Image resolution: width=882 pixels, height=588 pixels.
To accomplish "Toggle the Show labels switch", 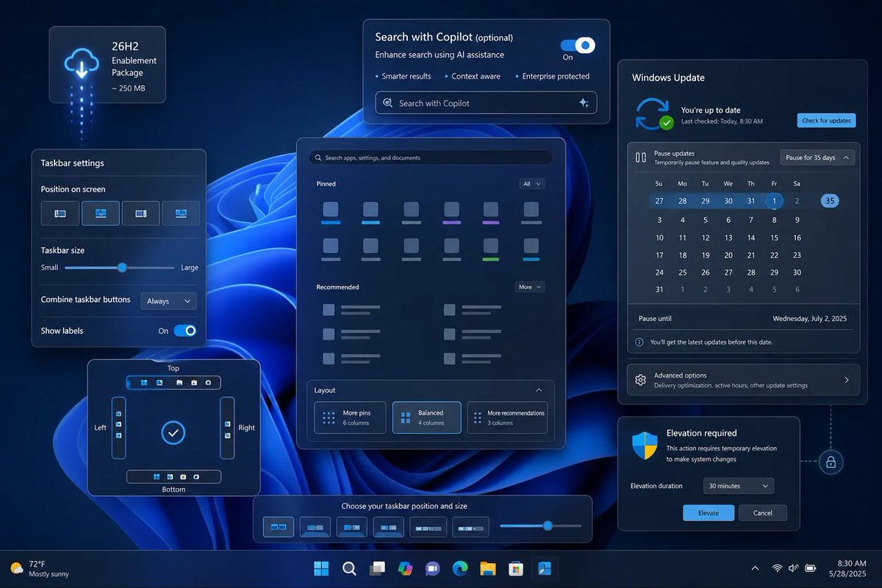I will [x=185, y=331].
